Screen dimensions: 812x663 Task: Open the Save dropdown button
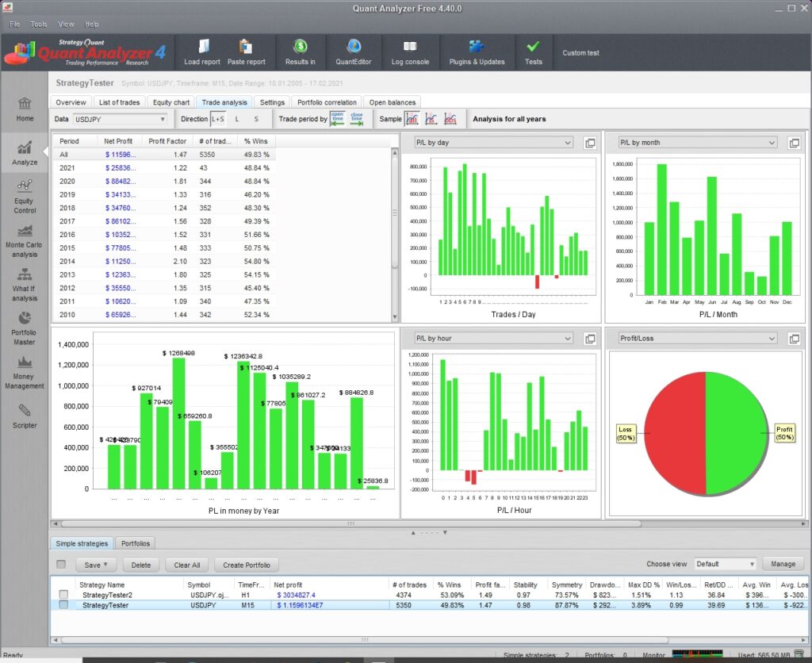[96, 565]
